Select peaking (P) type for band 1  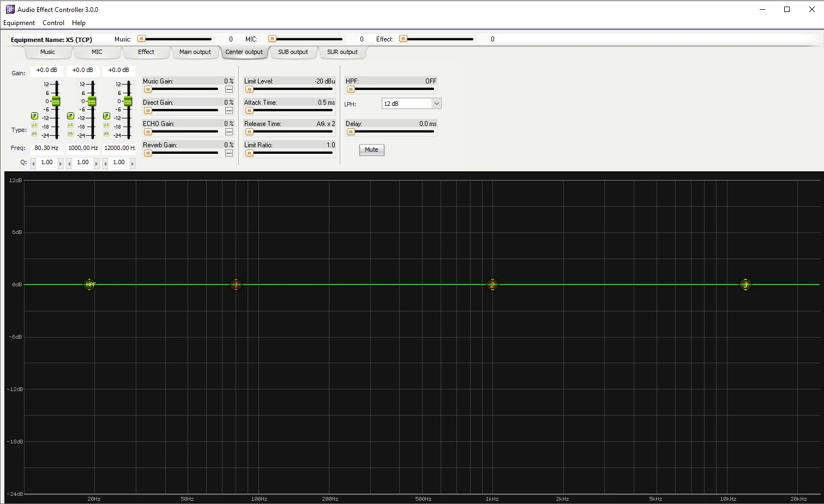[x=34, y=116]
